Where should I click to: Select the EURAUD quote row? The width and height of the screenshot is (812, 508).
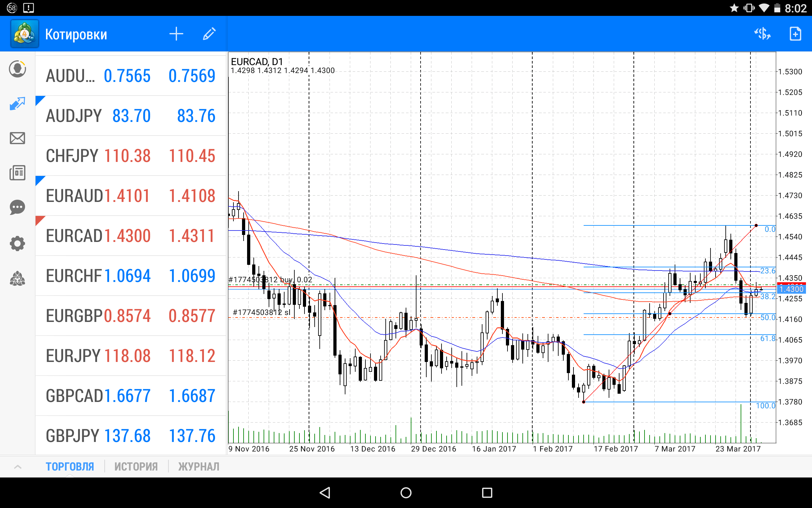pos(131,196)
